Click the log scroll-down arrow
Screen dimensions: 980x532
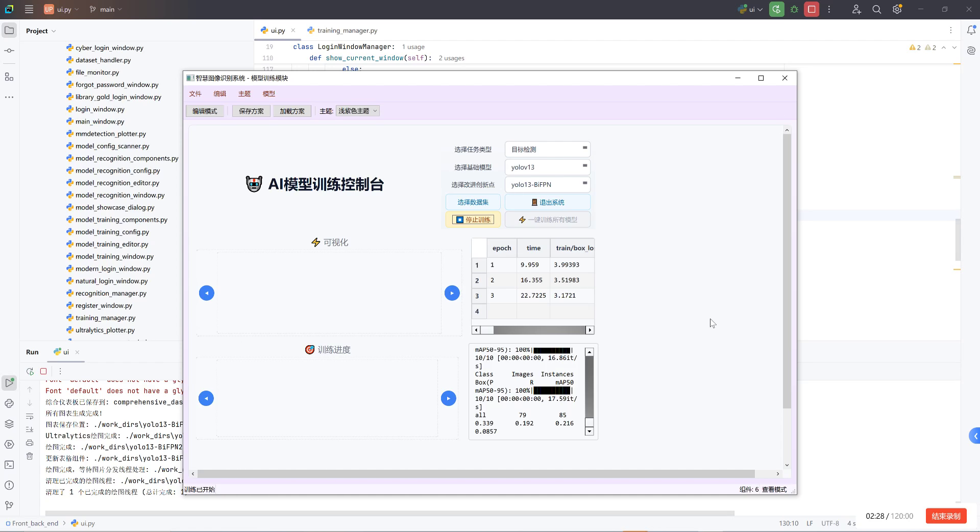(589, 431)
